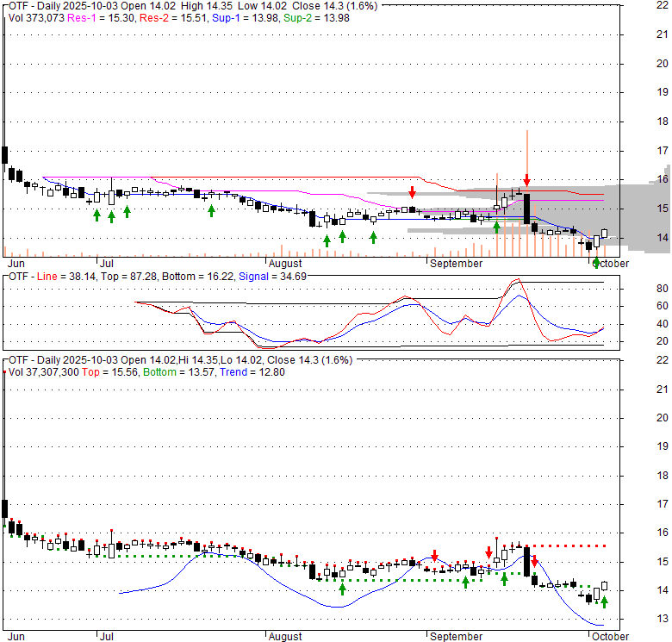
Task: Click the September label on top chart axis
Action: (456, 264)
